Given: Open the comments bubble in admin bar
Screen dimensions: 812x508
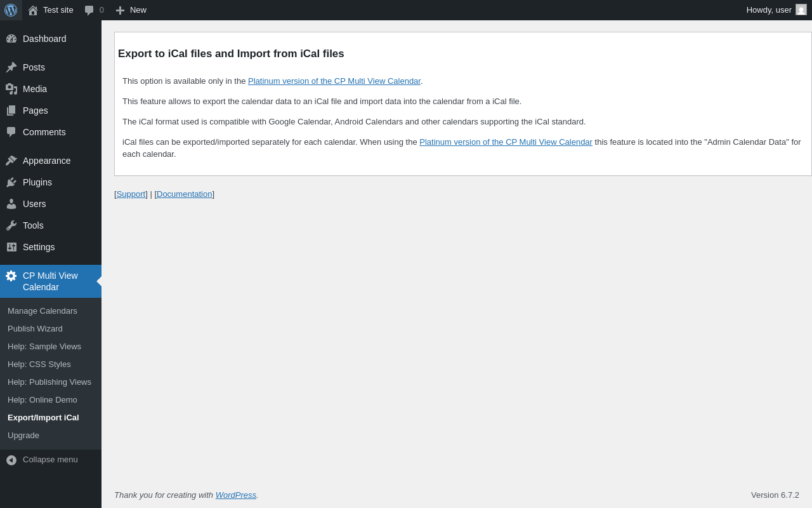Looking at the screenshot, I should coord(89,10).
